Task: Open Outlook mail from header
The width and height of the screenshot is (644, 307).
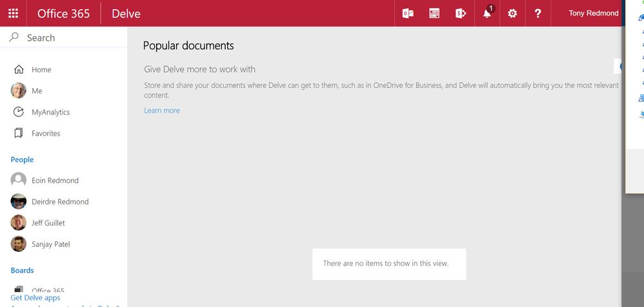Action: 408,14
